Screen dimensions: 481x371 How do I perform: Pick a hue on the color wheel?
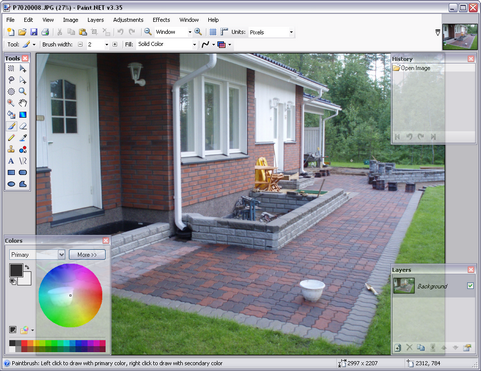[x=70, y=295]
